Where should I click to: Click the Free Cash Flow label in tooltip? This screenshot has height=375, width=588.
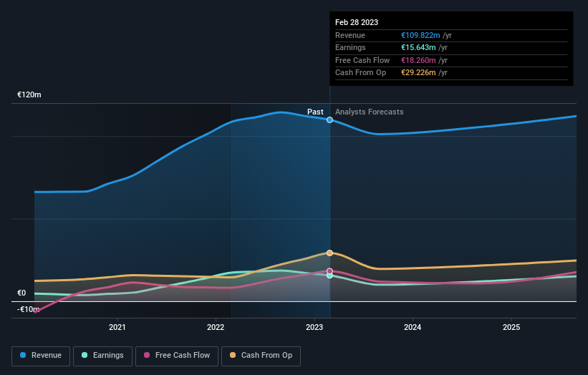coord(362,60)
